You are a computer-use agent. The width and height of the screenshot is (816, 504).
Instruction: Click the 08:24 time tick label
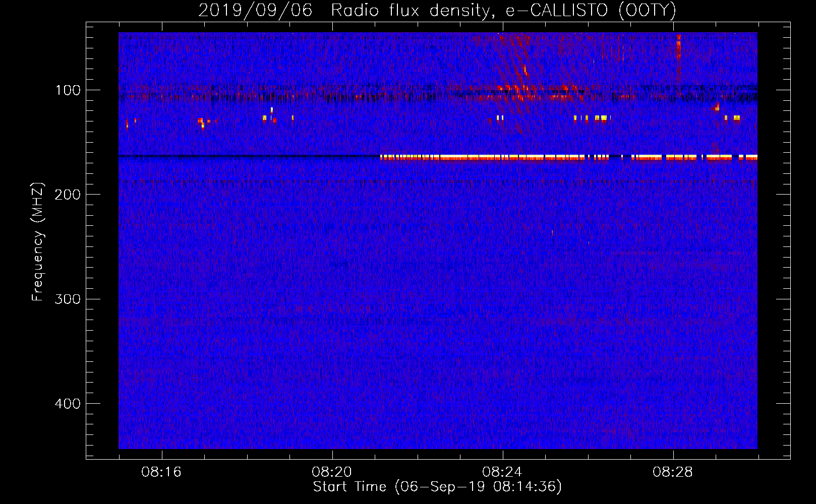tap(502, 472)
